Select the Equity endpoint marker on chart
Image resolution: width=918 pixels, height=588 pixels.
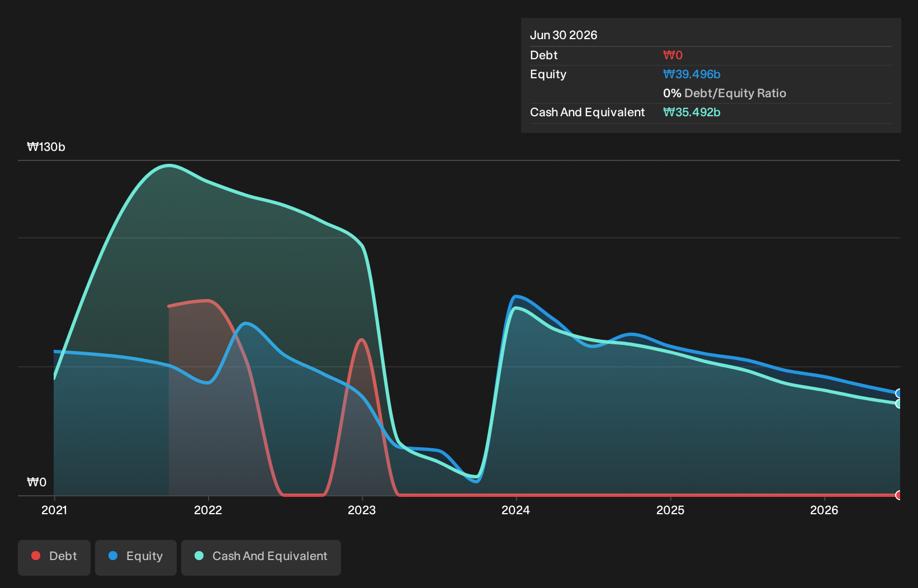click(899, 393)
